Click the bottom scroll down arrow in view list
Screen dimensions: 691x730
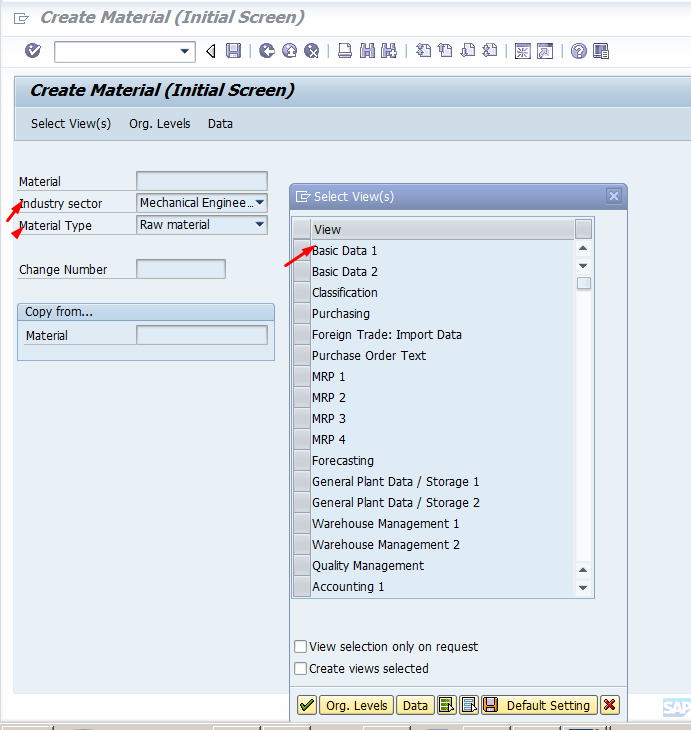click(583, 588)
